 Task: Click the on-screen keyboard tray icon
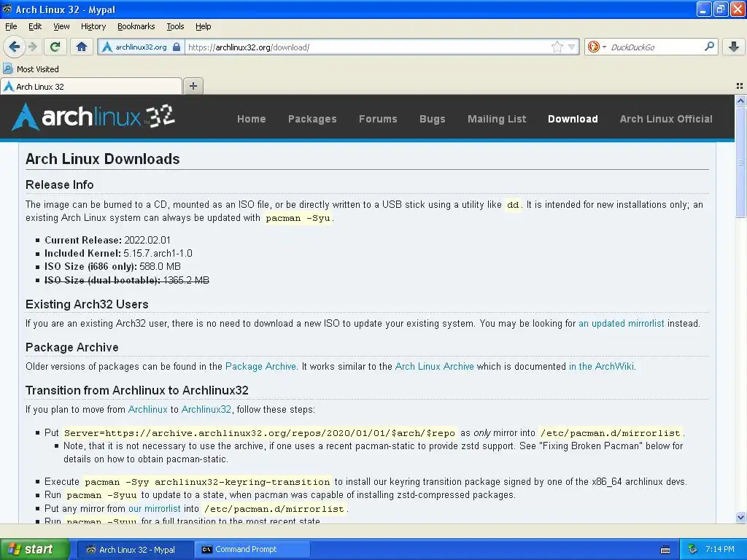[x=665, y=550]
